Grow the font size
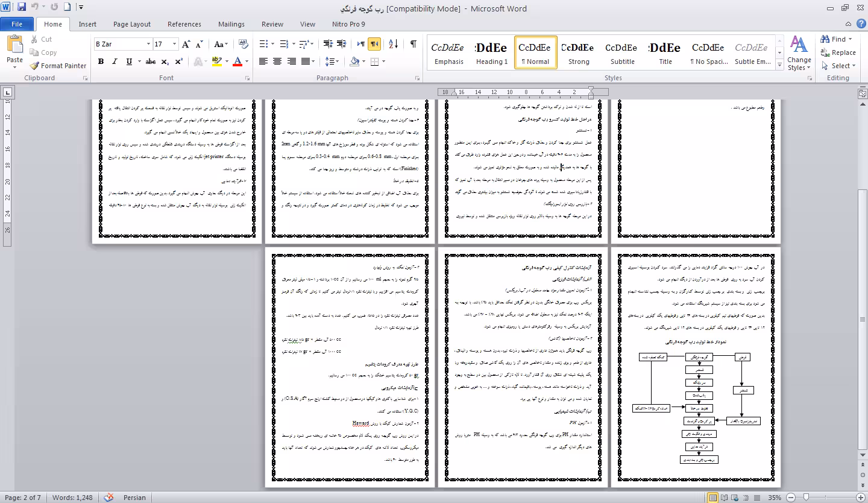Image resolution: width=868 pixels, height=503 pixels. point(186,44)
